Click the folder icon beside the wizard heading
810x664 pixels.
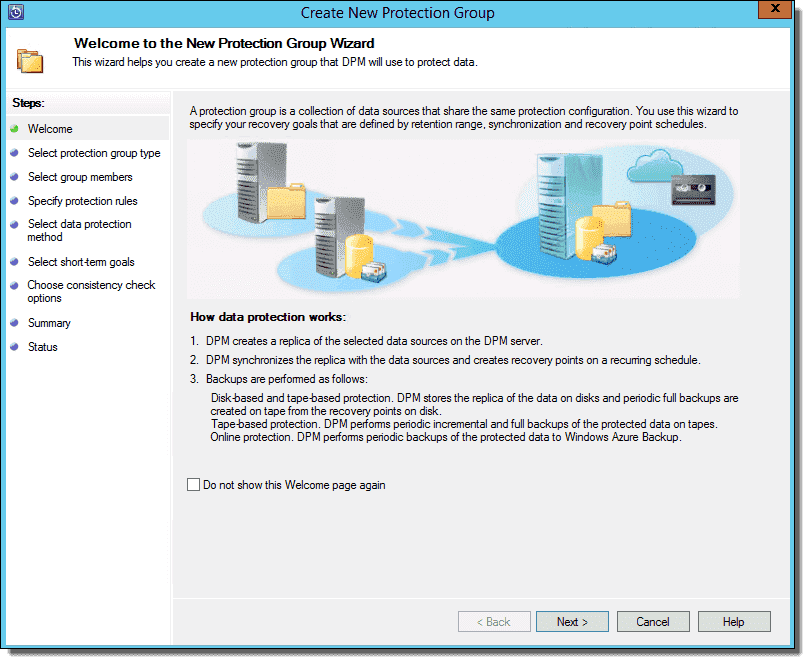point(30,61)
